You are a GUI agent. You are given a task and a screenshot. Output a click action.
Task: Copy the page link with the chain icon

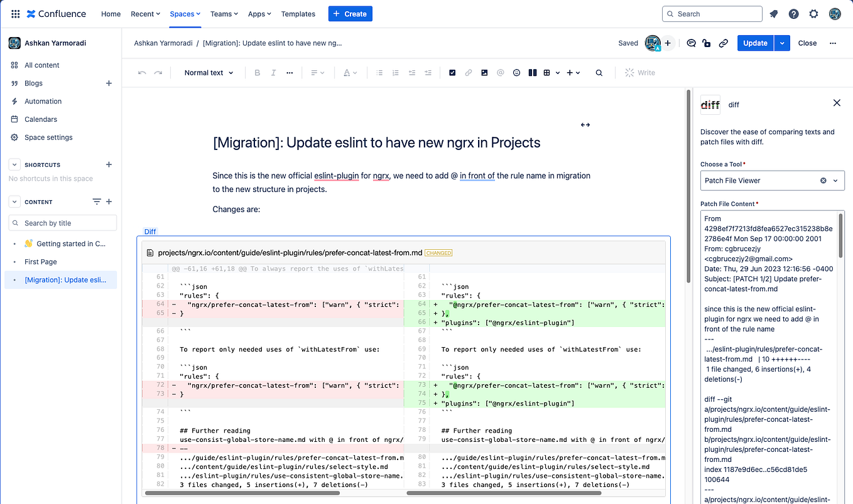click(722, 43)
